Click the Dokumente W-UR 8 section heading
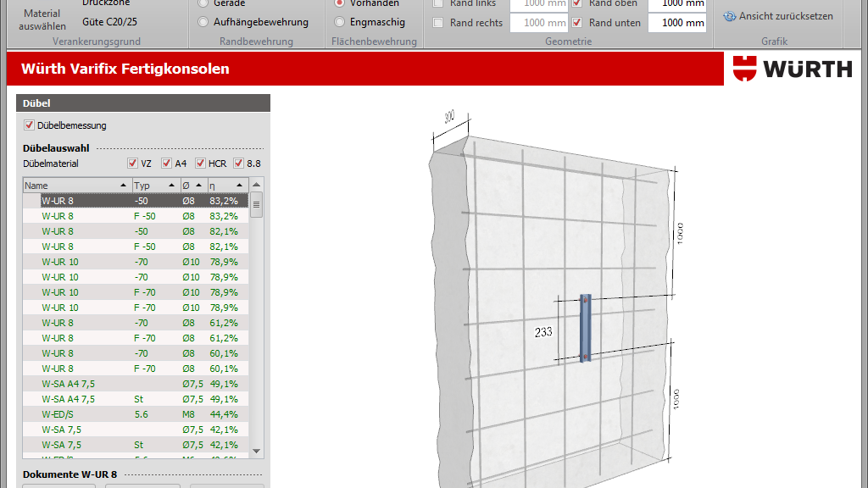The height and width of the screenshot is (488, 868). click(x=70, y=474)
